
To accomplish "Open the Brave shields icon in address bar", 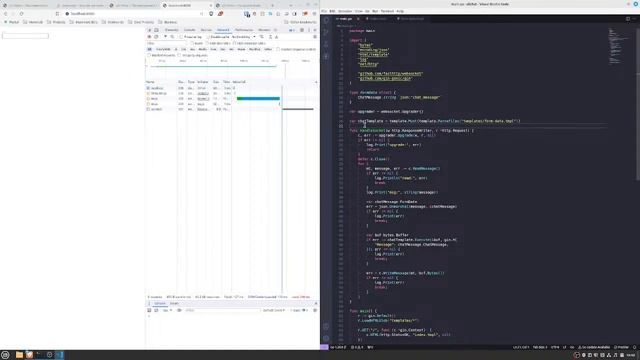I will point(211,13).
